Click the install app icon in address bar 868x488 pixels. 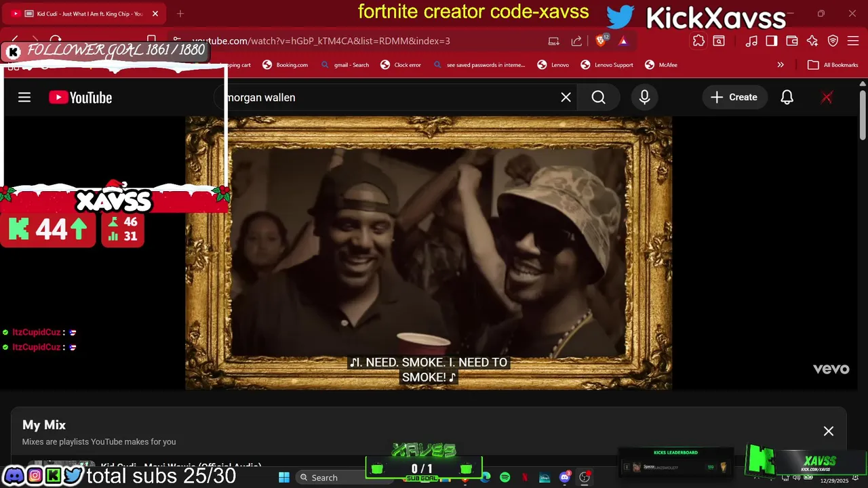[x=554, y=41]
